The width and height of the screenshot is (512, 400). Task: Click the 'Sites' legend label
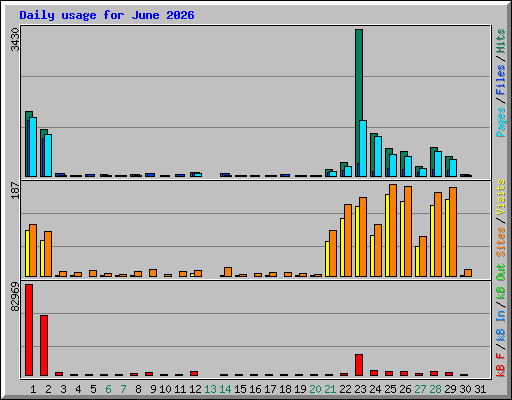pos(501,242)
